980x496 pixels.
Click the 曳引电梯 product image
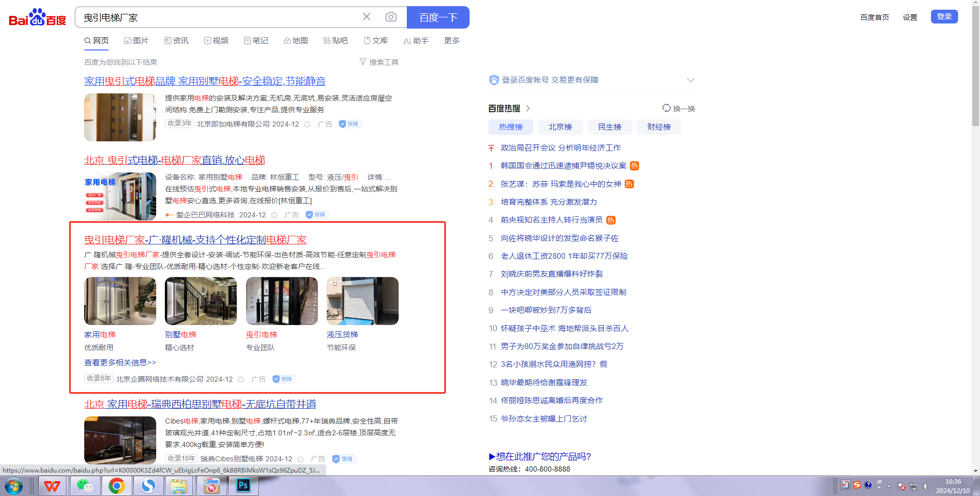282,301
